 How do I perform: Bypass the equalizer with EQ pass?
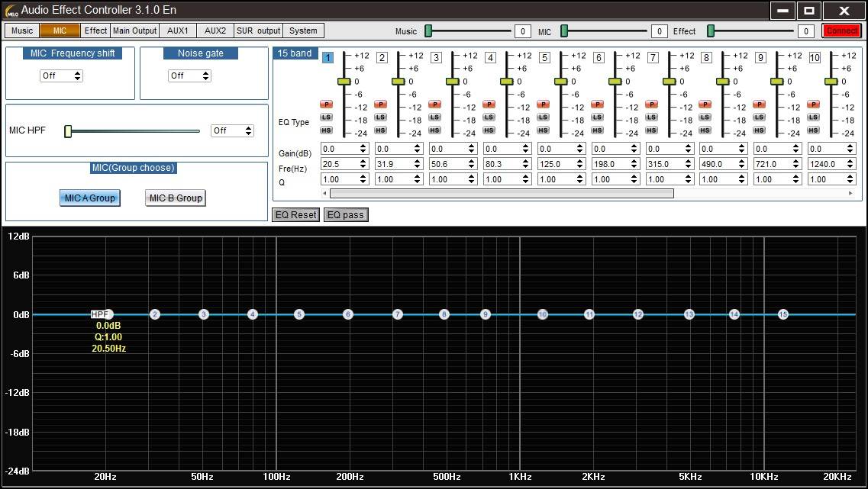click(345, 214)
